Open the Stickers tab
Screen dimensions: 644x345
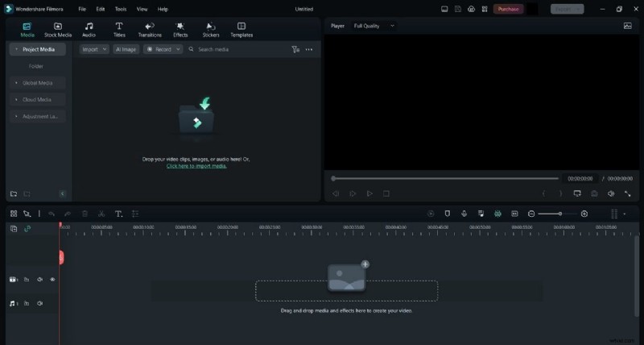coord(211,30)
